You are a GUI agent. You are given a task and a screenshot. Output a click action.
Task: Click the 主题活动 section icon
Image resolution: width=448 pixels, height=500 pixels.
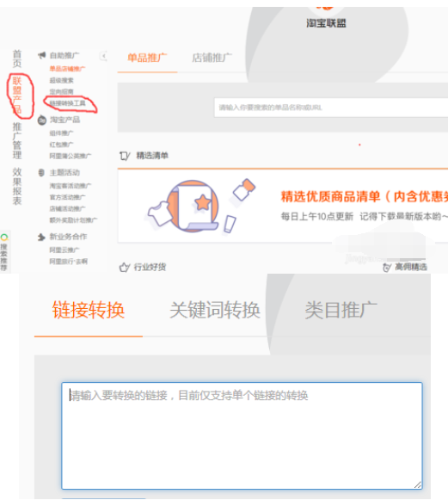(x=41, y=173)
